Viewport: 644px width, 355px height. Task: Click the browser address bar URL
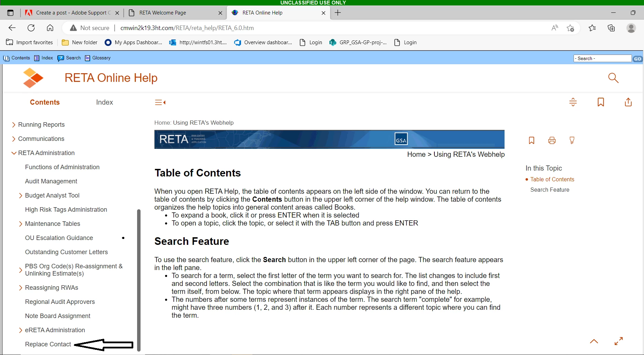click(187, 28)
